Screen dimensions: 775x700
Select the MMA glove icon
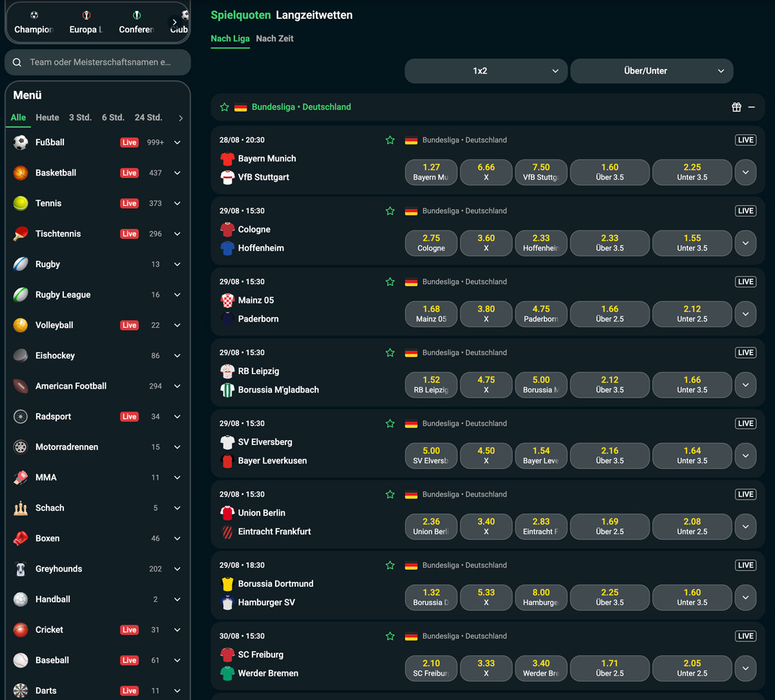[x=21, y=477]
